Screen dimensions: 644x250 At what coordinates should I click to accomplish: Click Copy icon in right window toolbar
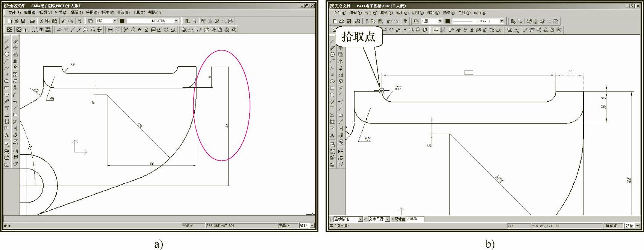click(373, 21)
